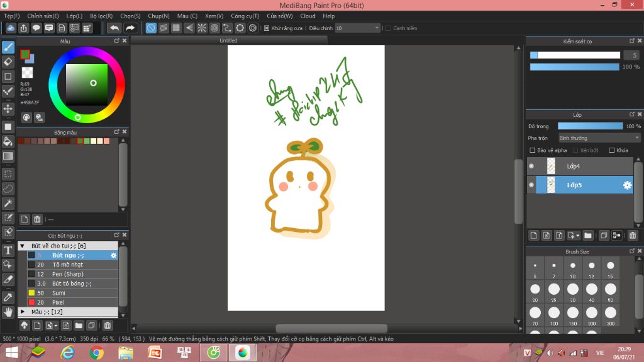
Task: Create a new layer folder
Action: pyautogui.click(x=588, y=235)
